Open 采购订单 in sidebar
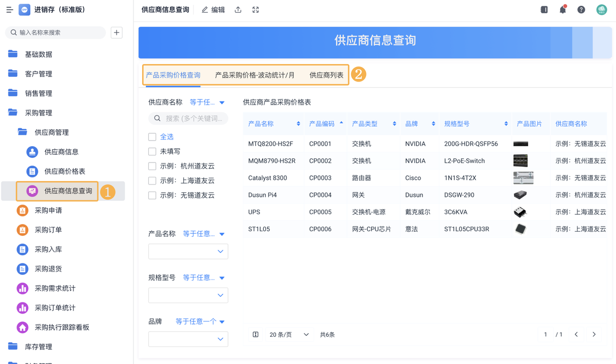616x364 pixels. click(48, 230)
